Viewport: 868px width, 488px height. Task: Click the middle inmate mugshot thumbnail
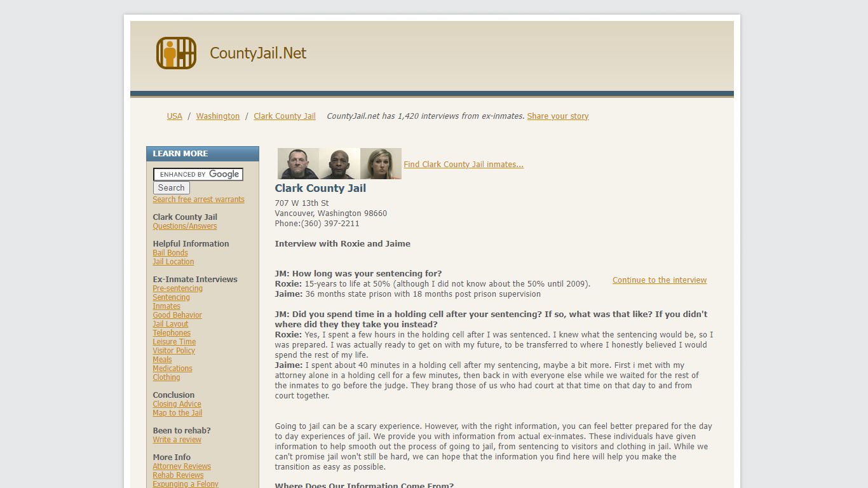(x=339, y=164)
